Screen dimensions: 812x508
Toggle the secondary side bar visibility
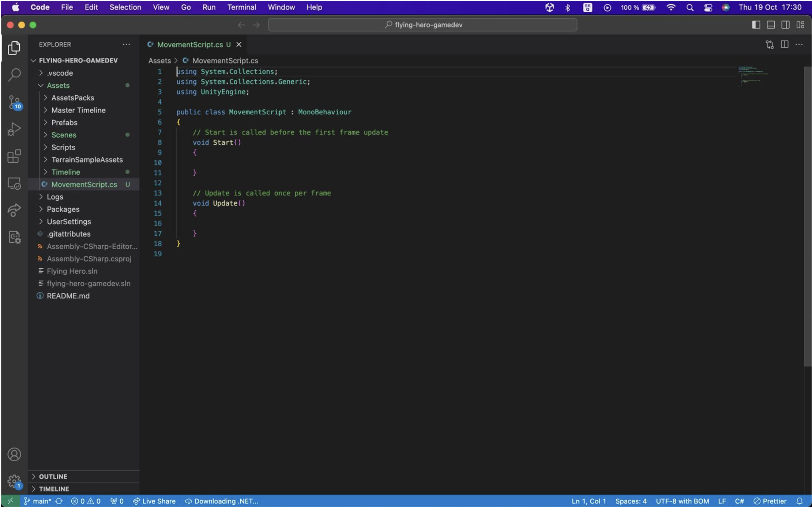pyautogui.click(x=785, y=24)
